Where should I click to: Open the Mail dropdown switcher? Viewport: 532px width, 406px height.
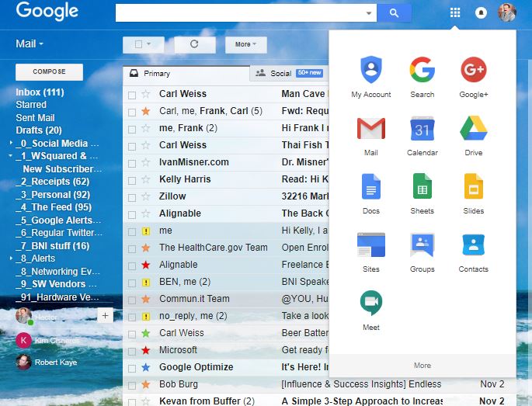click(30, 43)
